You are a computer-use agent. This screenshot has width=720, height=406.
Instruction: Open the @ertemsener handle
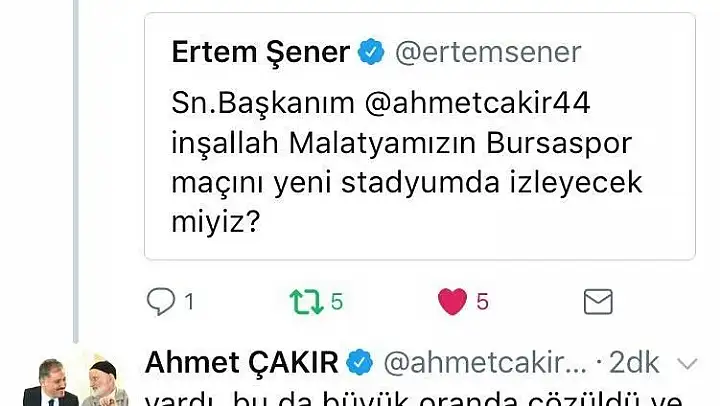coord(488,52)
